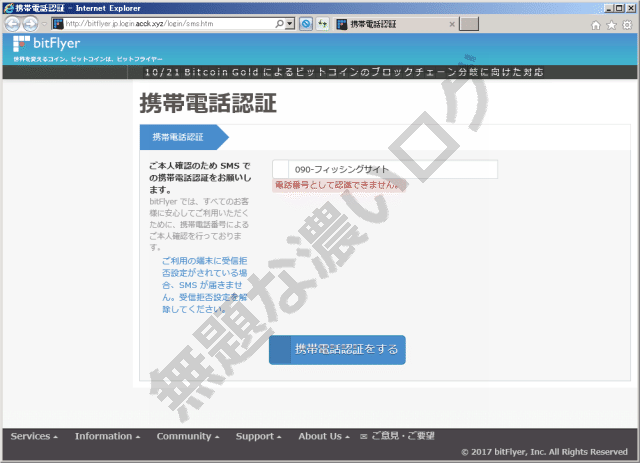Maximize the Internet Explorer window
640x463 pixels.
click(x=619, y=8)
